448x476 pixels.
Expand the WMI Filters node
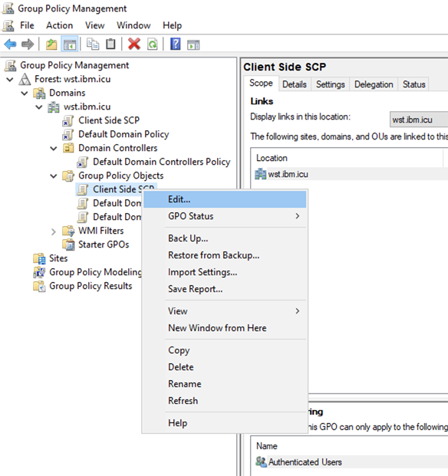point(54,232)
